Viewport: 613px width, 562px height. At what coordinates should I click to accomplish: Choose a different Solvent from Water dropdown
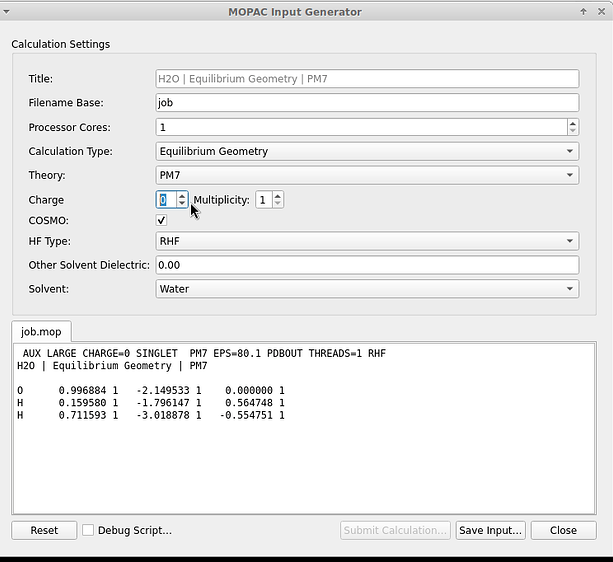coord(367,289)
